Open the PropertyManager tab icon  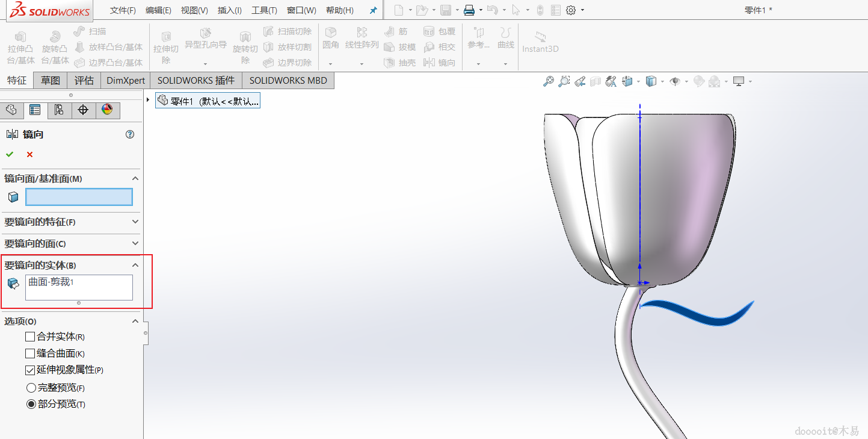(x=35, y=110)
